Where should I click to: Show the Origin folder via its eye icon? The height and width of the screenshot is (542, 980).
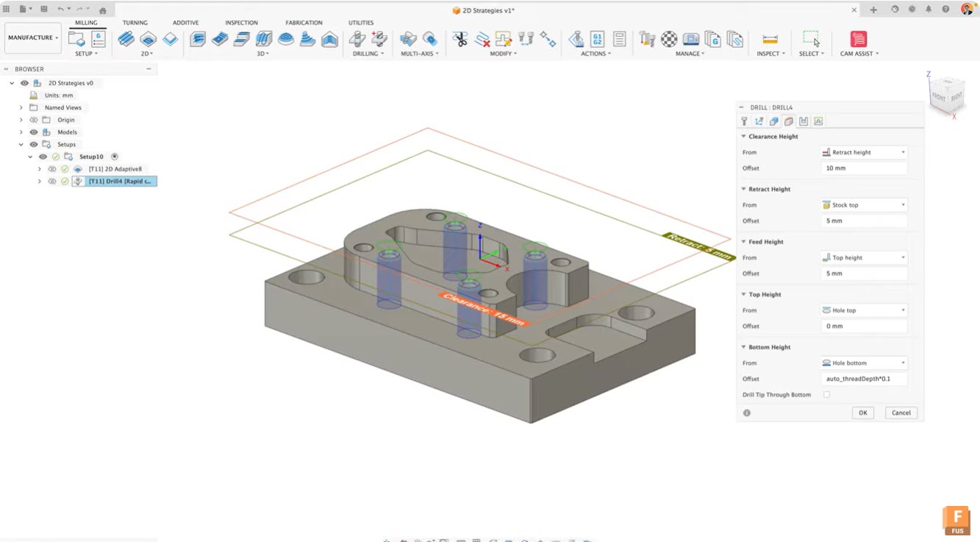(34, 120)
